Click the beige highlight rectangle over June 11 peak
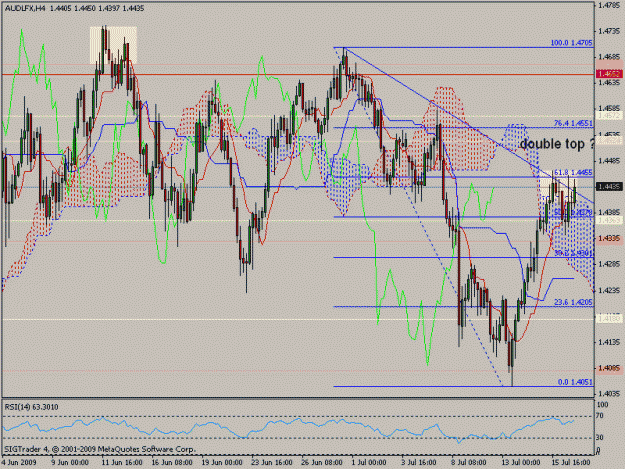The height and width of the screenshot is (469, 625). point(113,45)
